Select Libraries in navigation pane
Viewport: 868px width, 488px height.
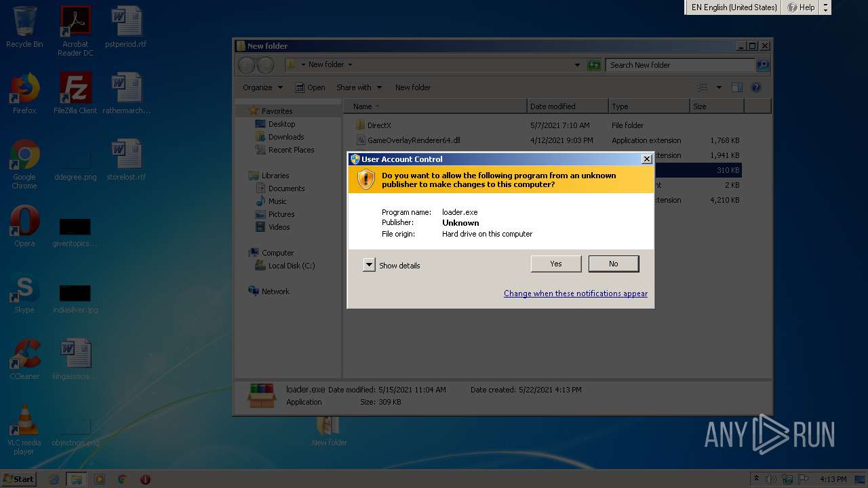click(x=275, y=176)
